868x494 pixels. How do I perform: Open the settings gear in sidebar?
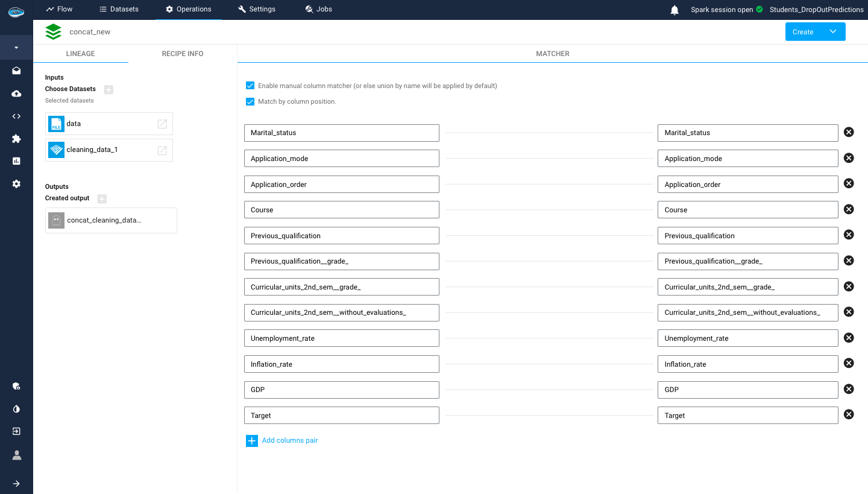(x=16, y=184)
